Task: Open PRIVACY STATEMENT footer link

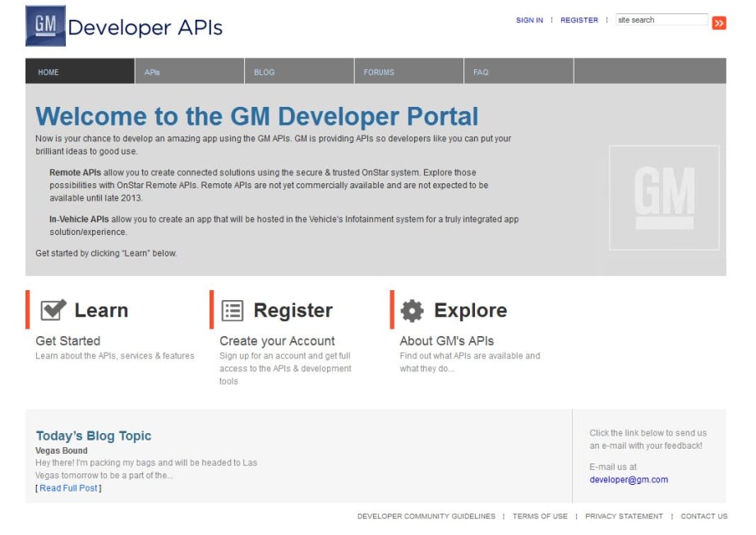Action: click(624, 516)
